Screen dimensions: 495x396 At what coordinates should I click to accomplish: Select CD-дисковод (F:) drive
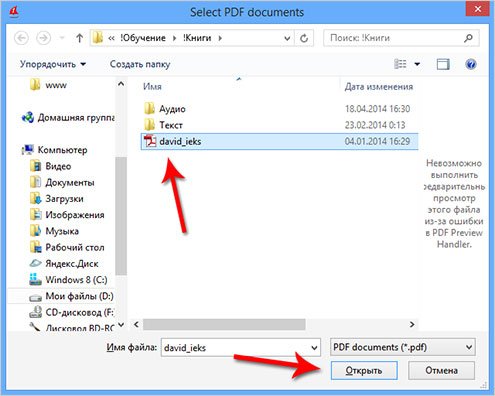click(x=79, y=312)
